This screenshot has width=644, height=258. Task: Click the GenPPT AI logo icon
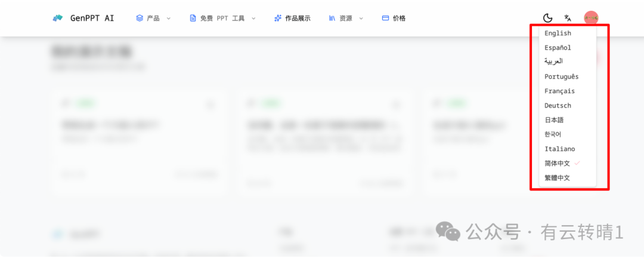58,18
